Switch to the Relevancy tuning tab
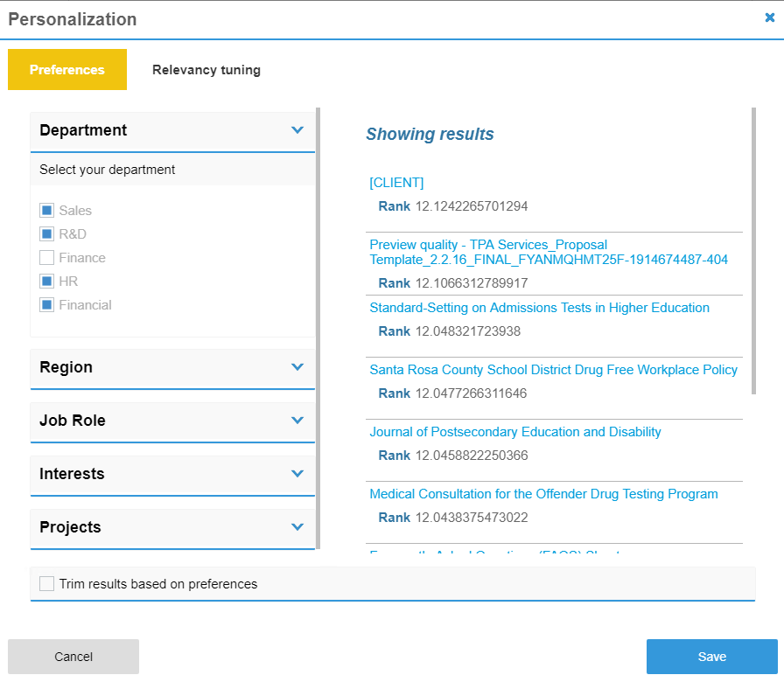This screenshot has height=682, width=784. tap(206, 70)
